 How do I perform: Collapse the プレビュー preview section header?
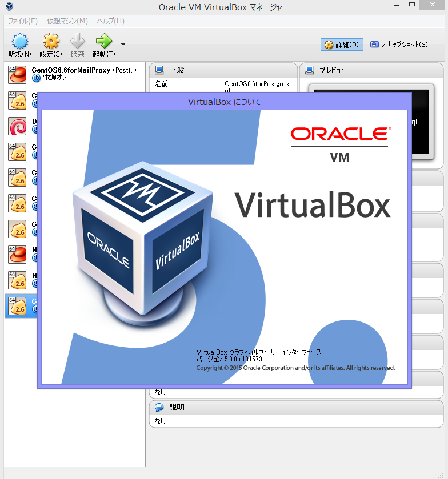tap(371, 70)
